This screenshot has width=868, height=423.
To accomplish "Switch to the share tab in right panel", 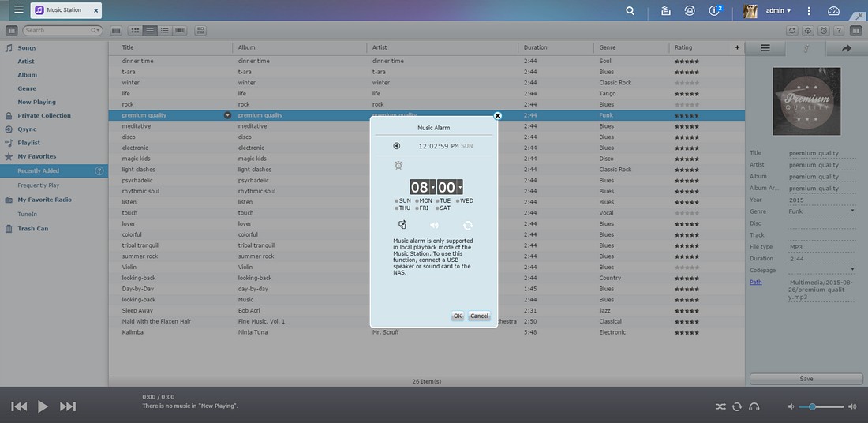I will tap(847, 48).
